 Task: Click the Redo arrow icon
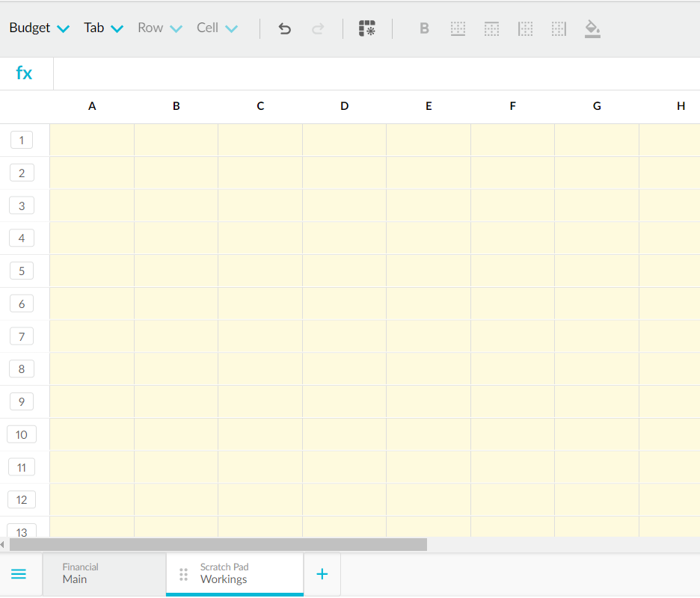pyautogui.click(x=318, y=29)
